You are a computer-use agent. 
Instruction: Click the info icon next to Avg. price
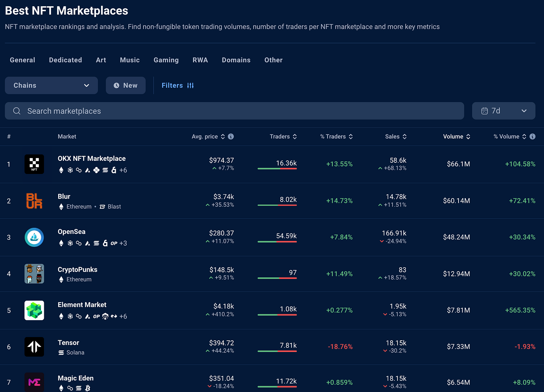pyautogui.click(x=231, y=136)
